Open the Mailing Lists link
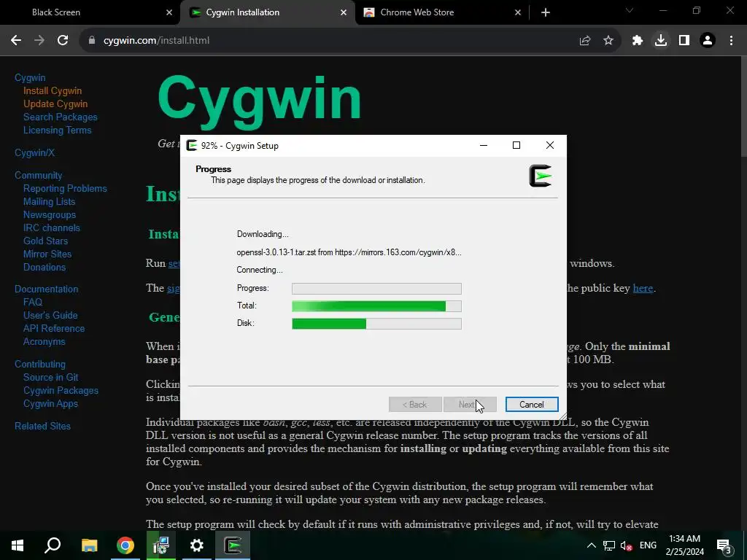Screen dimensions: 747x560 pyautogui.click(x=49, y=201)
